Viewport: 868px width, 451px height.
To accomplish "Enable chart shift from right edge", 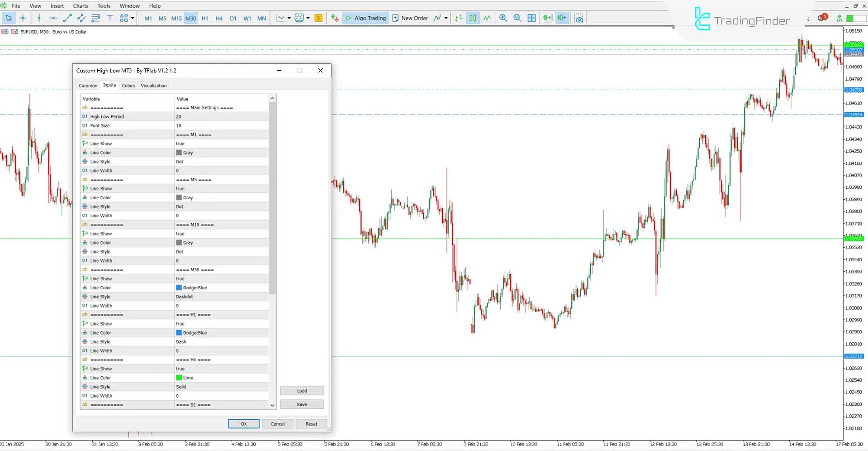I will pyautogui.click(x=562, y=18).
